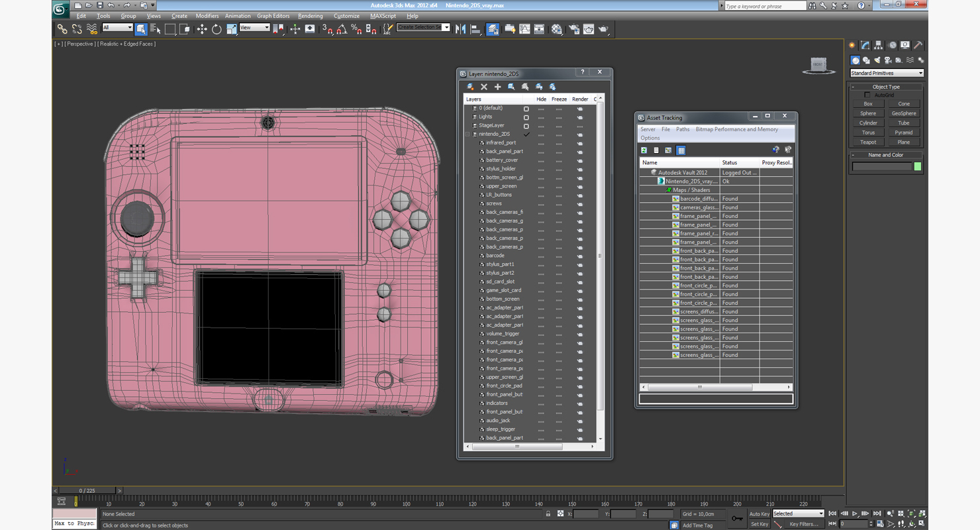Collapse the nintendo_2DS layer tree
This screenshot has height=530, width=980.
tap(467, 134)
